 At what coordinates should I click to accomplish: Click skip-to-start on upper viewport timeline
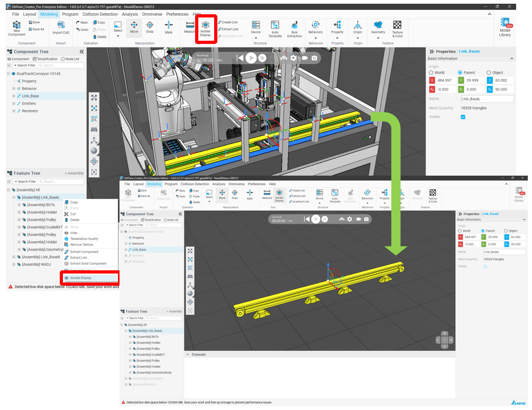[240, 58]
